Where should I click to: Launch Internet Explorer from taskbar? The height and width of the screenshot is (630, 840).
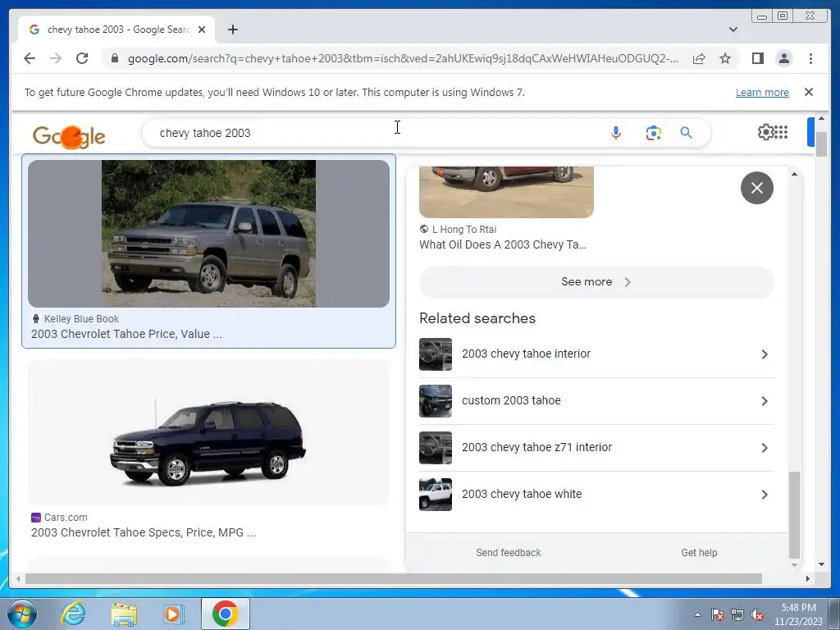click(x=73, y=614)
